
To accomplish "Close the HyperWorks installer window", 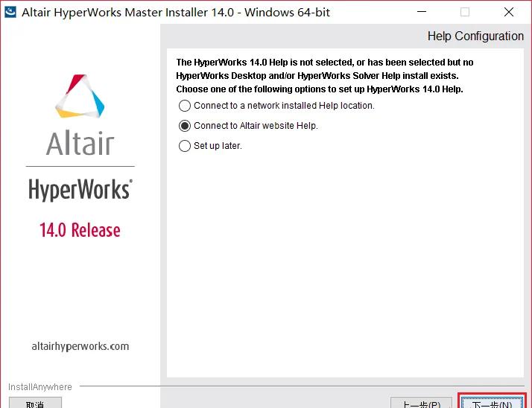I will click(x=509, y=12).
